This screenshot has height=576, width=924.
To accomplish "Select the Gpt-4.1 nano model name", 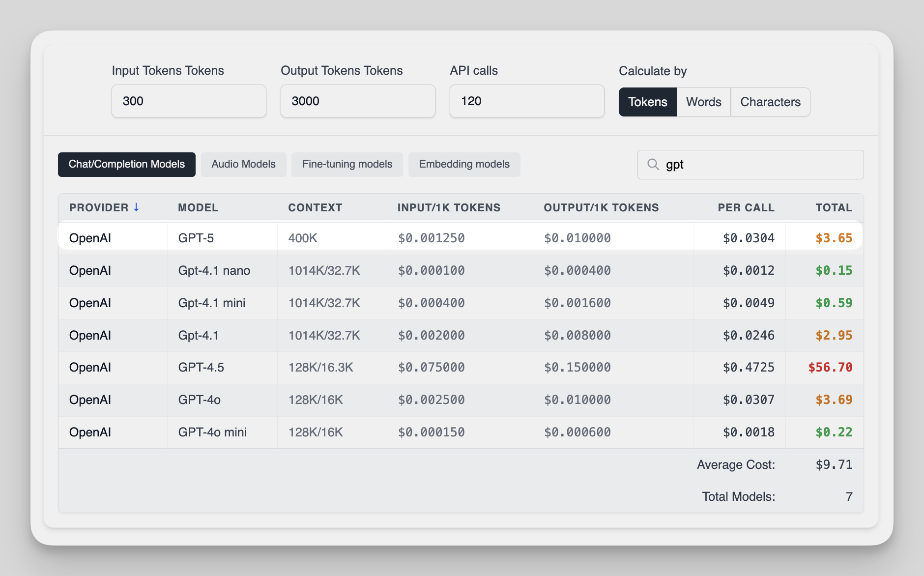I will click(214, 270).
